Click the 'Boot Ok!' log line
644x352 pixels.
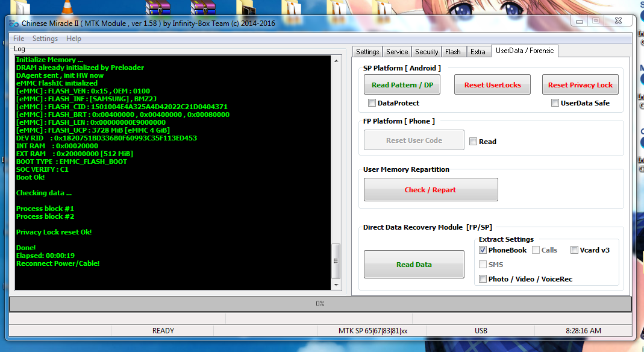[30, 177]
